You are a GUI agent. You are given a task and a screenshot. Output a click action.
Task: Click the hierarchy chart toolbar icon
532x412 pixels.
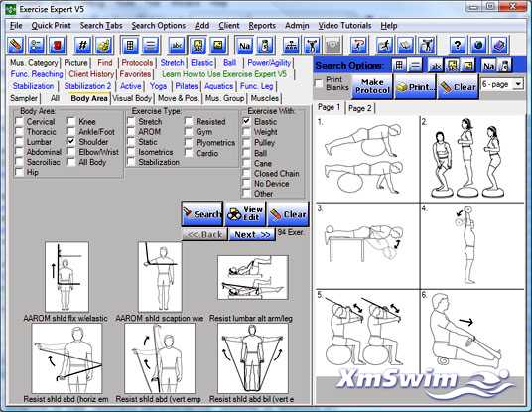(x=291, y=45)
